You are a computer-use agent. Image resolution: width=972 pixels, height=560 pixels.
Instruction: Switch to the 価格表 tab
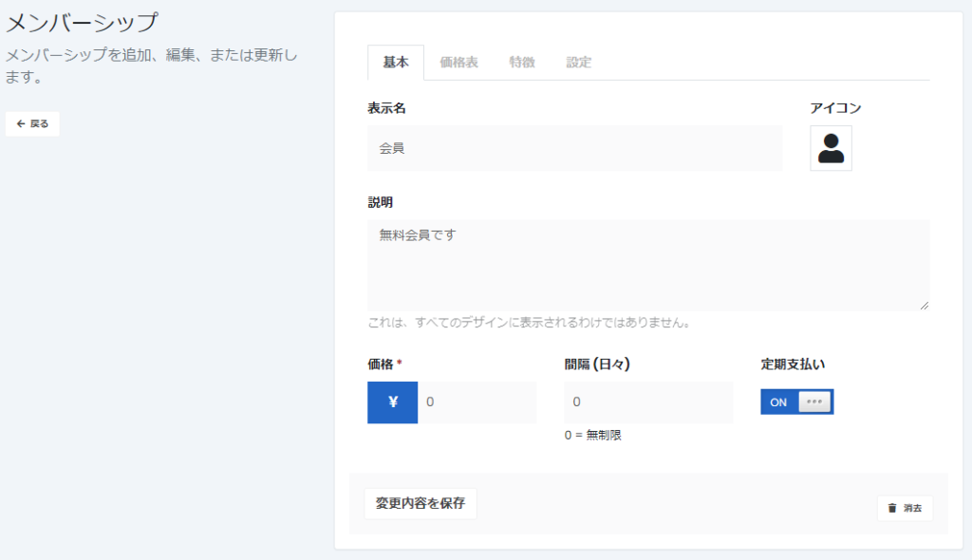[x=458, y=63]
